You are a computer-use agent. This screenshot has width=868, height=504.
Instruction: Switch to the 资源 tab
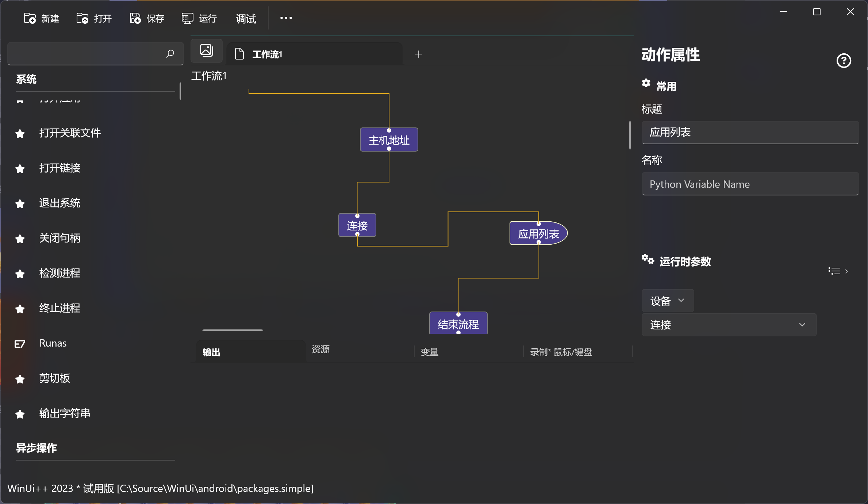[320, 349]
